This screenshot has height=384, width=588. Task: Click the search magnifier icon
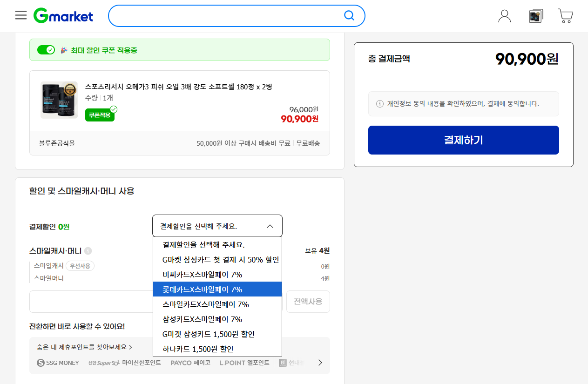[x=349, y=15]
